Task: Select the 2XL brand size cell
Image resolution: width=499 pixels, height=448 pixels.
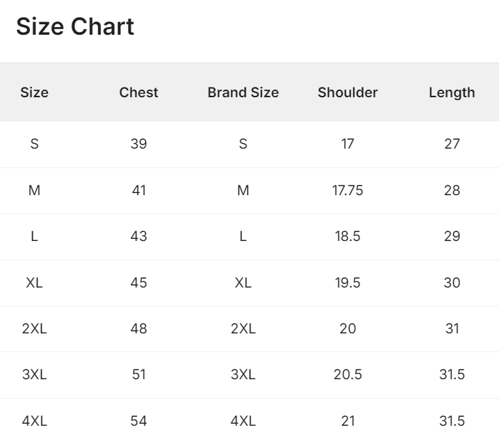Action: 243,329
